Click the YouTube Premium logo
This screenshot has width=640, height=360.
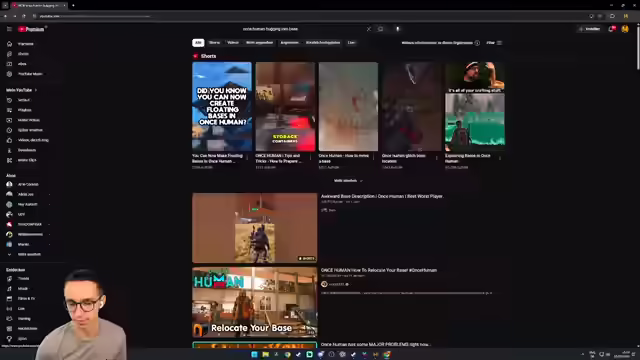31,29
